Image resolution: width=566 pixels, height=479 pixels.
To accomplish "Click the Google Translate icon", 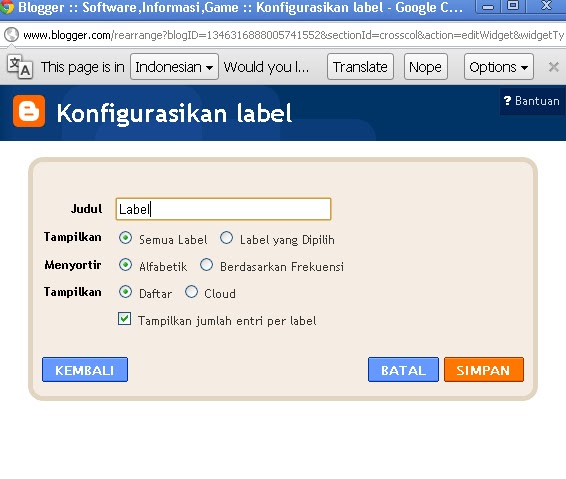I will pyautogui.click(x=20, y=66).
